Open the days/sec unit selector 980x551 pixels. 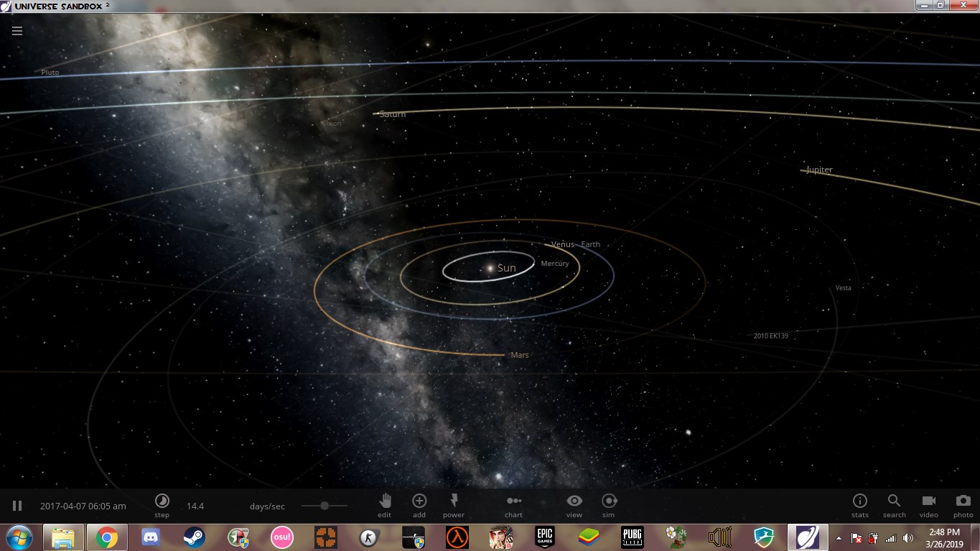coord(267,506)
